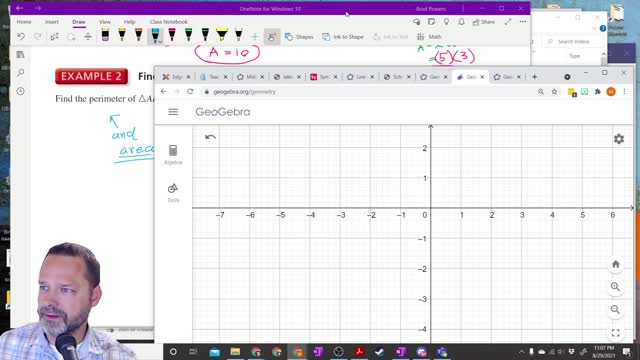
Task: Select the blue pen in OneNote
Action: pos(155,36)
